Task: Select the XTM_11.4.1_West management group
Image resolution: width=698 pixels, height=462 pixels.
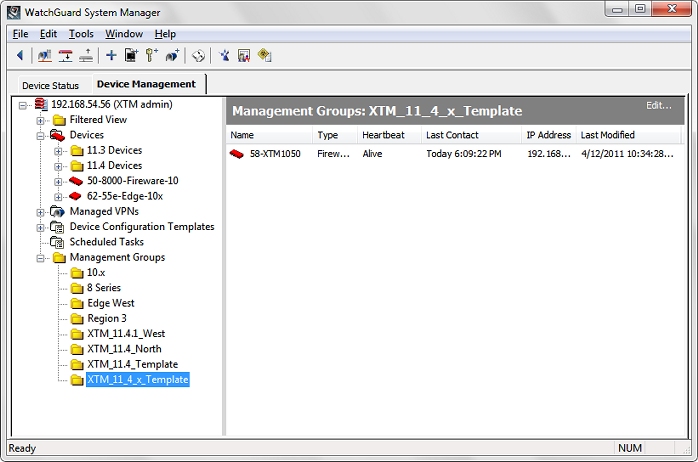Action: [x=126, y=334]
